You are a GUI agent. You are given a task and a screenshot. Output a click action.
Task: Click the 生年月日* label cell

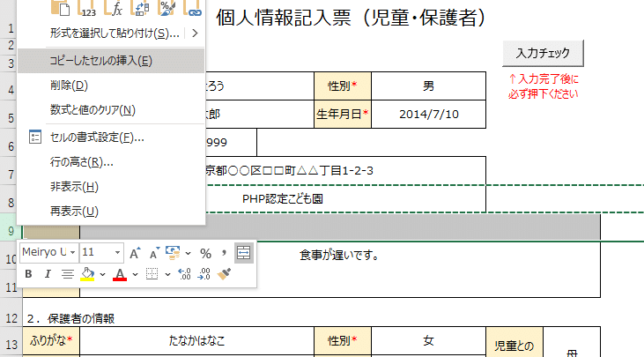point(343,115)
